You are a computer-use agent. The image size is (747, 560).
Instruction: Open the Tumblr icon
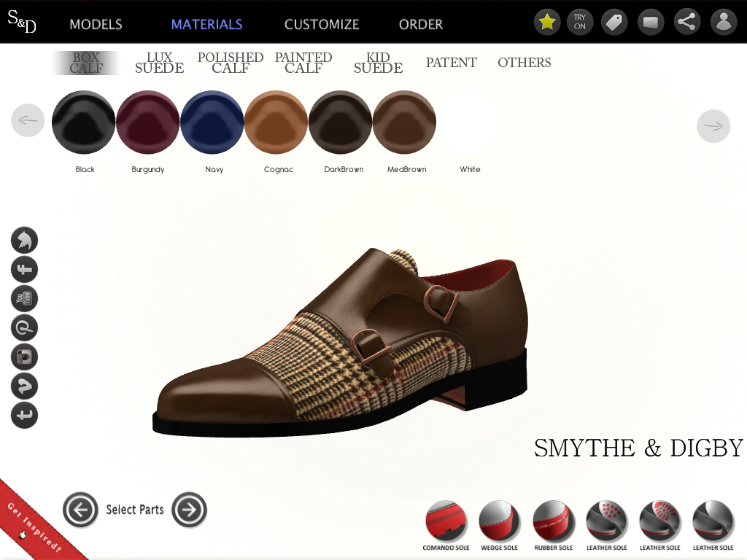[x=24, y=415]
